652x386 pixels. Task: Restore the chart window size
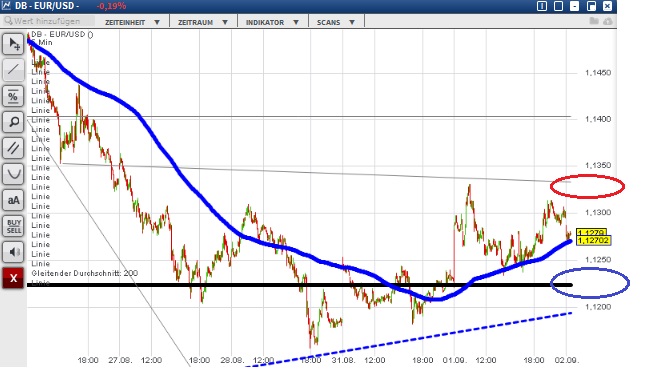tap(591, 6)
